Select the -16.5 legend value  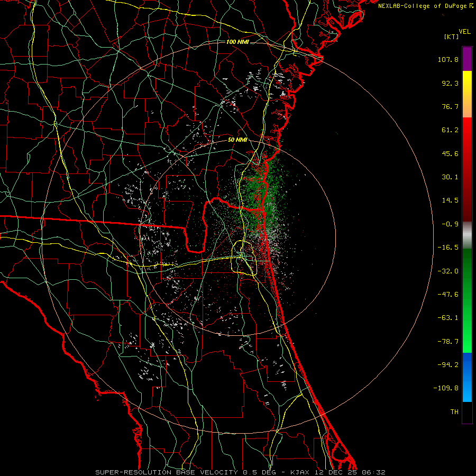(448, 248)
